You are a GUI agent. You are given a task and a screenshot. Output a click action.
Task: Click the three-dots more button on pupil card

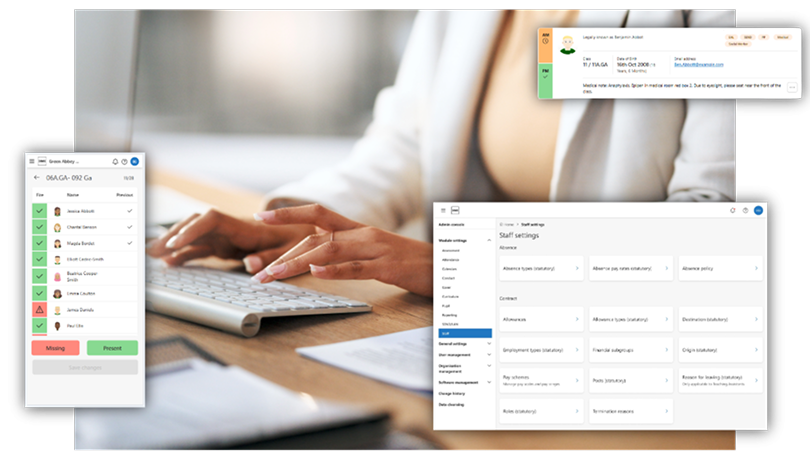pyautogui.click(x=792, y=88)
